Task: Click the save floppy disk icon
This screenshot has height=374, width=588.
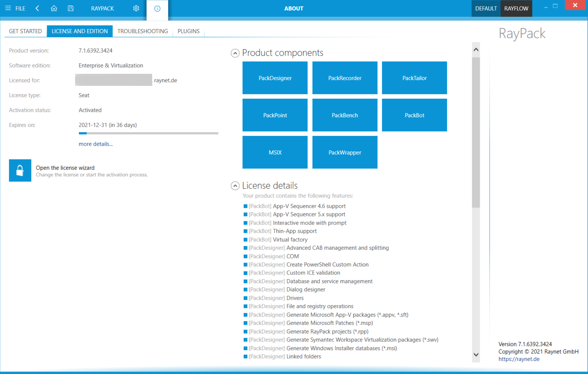Action: click(x=71, y=8)
